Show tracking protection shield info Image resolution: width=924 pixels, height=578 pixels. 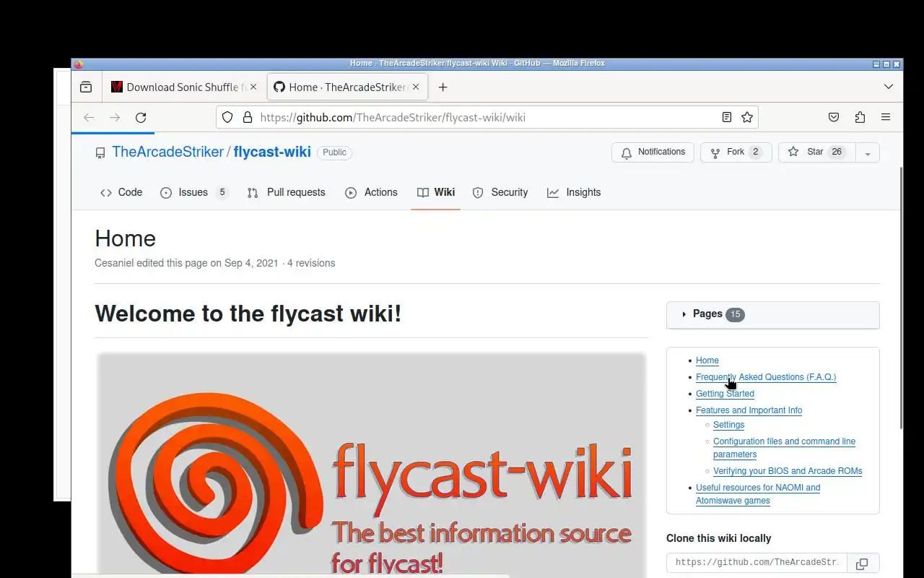[227, 117]
